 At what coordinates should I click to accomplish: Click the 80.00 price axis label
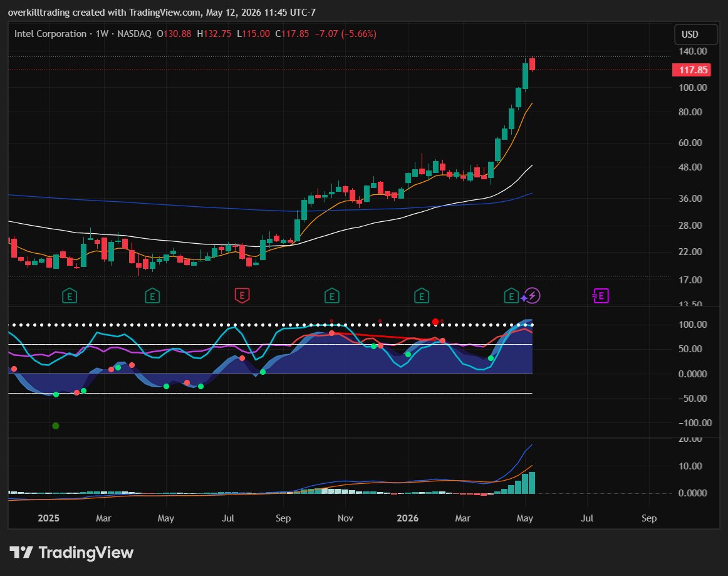[690, 112]
